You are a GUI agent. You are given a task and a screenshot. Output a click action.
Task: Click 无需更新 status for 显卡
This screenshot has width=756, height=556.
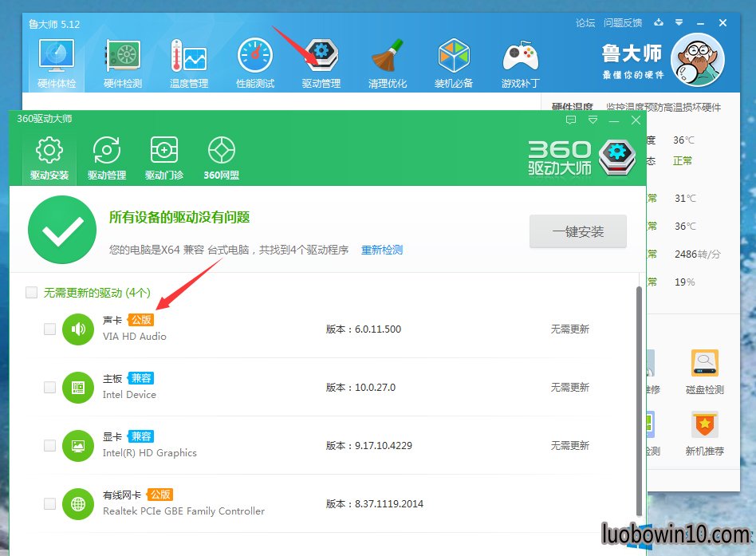point(570,446)
